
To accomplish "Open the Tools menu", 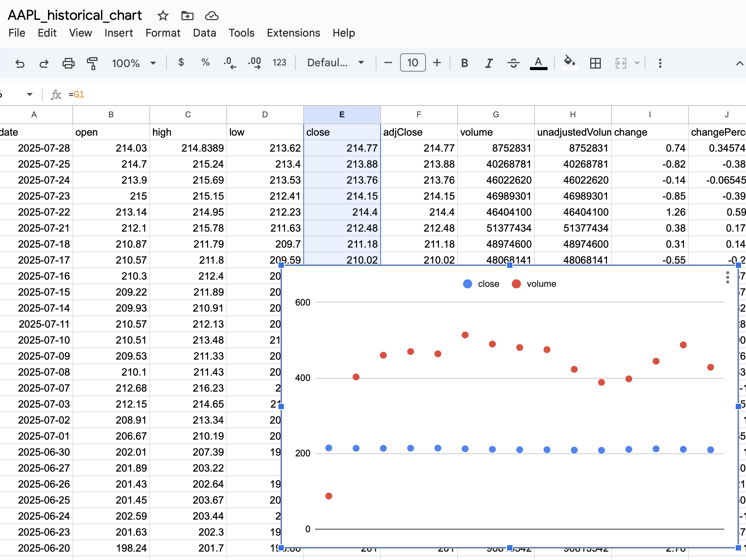I will pyautogui.click(x=242, y=33).
